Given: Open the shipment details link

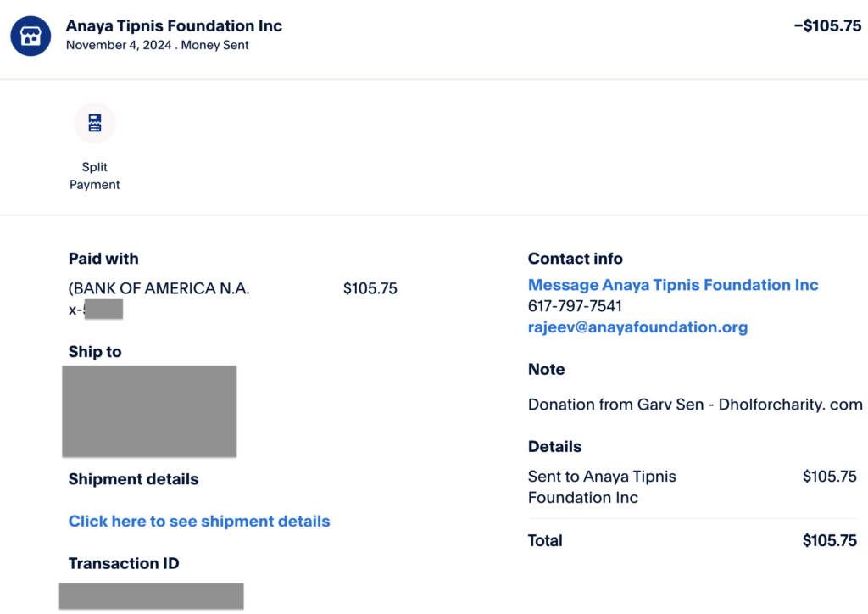Looking at the screenshot, I should coord(199,522).
